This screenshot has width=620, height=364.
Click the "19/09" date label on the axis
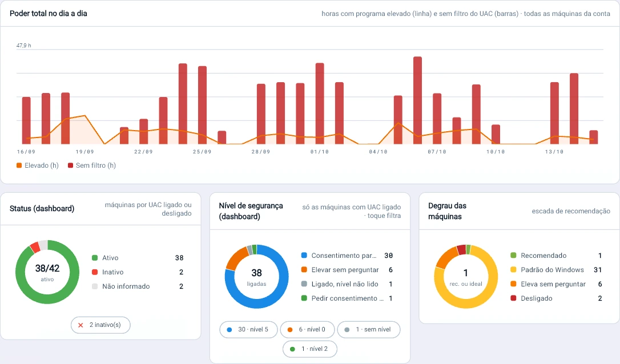click(85, 152)
